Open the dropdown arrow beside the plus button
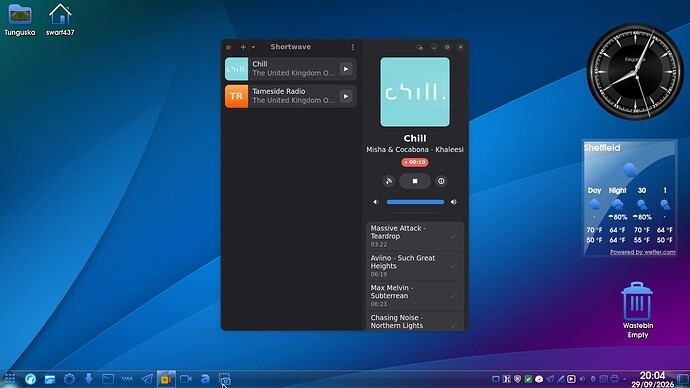Viewport: 690px width, 388px height. pyautogui.click(x=253, y=47)
